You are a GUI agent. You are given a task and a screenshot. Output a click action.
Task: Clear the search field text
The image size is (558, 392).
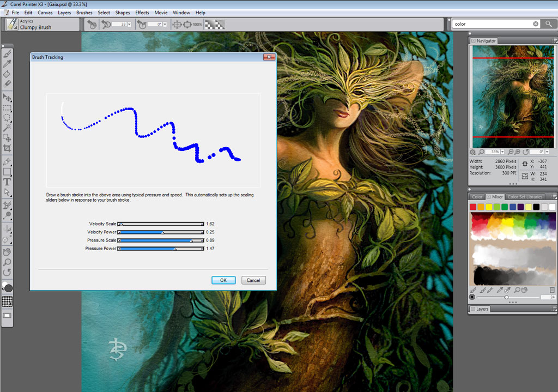536,24
